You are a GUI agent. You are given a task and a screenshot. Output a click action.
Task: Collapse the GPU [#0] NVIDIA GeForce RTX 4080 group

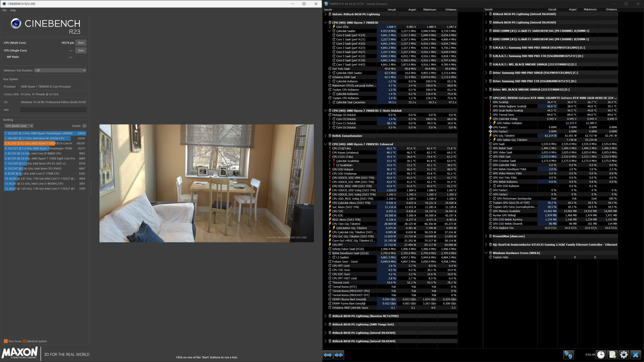click(x=486, y=98)
